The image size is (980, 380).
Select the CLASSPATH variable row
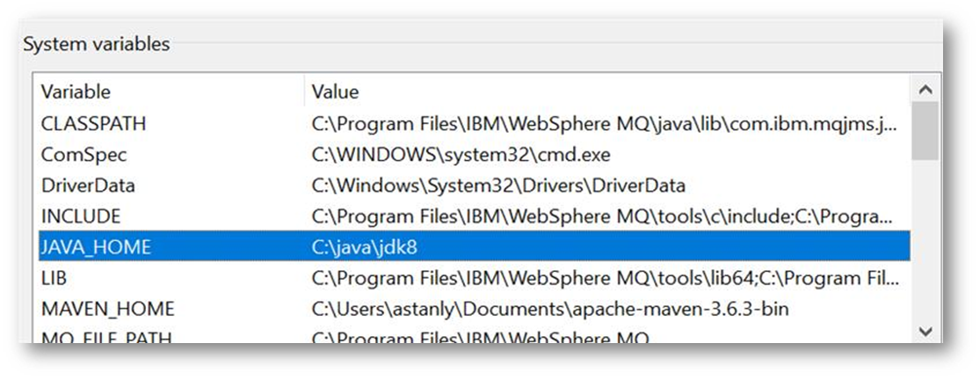coord(93,124)
